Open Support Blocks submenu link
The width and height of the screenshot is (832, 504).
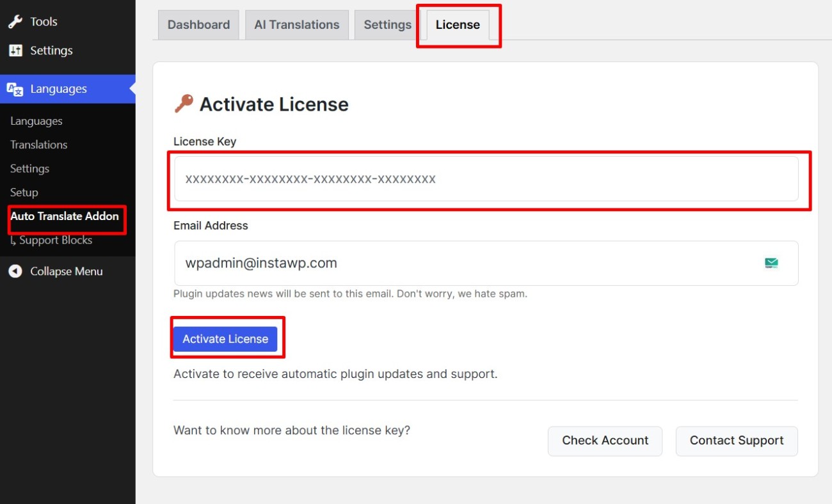pos(56,240)
